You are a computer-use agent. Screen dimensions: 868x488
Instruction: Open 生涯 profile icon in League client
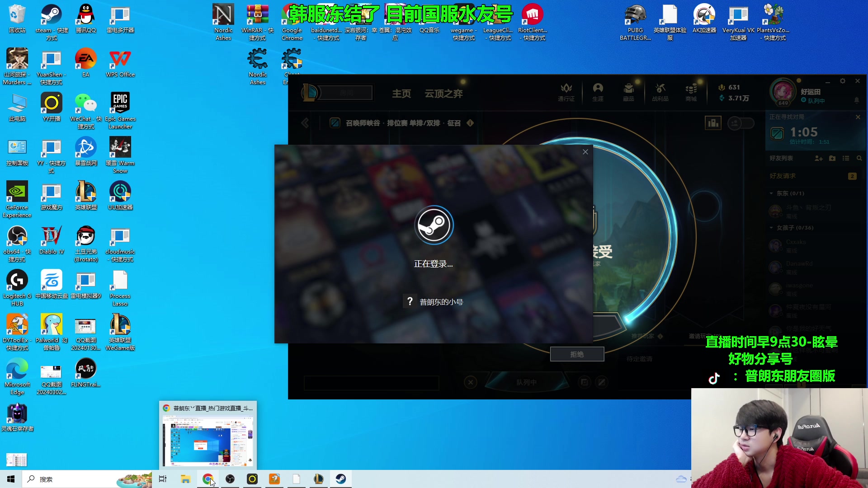pos(598,92)
